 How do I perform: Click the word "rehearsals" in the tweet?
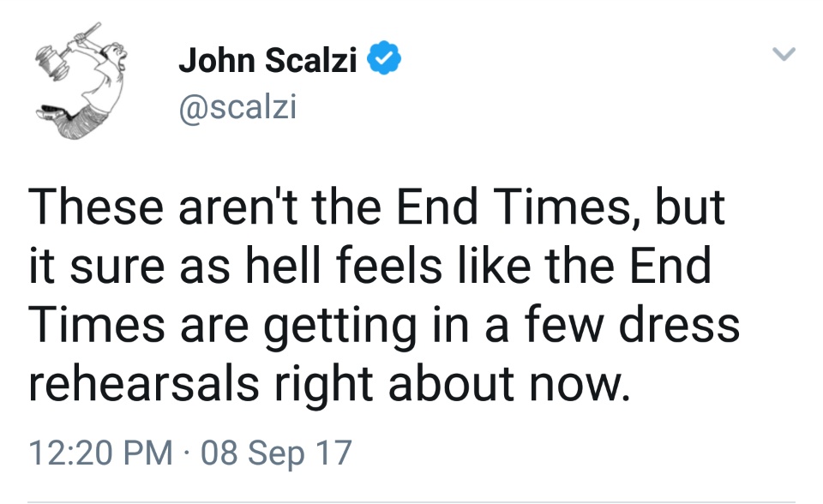(x=144, y=383)
